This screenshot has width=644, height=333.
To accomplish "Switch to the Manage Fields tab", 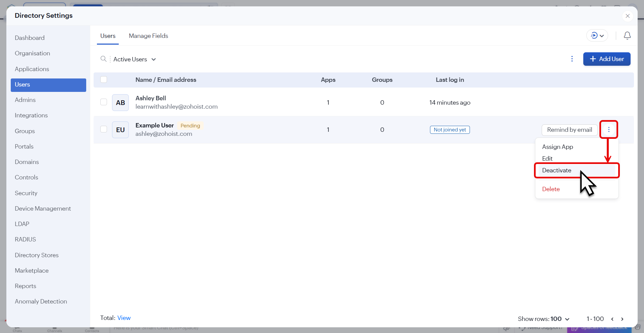I will click(x=148, y=36).
